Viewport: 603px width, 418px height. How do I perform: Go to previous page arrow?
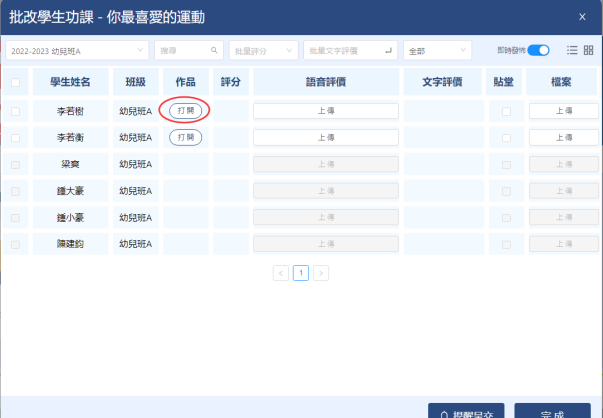pos(281,272)
